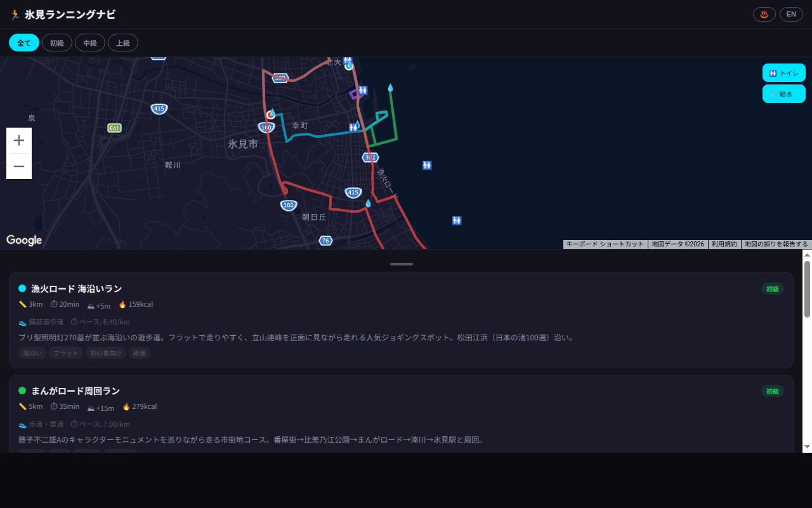Screen dimensions: 812x508
Task: Expand the bottom sheet drag handle
Action: (x=402, y=264)
